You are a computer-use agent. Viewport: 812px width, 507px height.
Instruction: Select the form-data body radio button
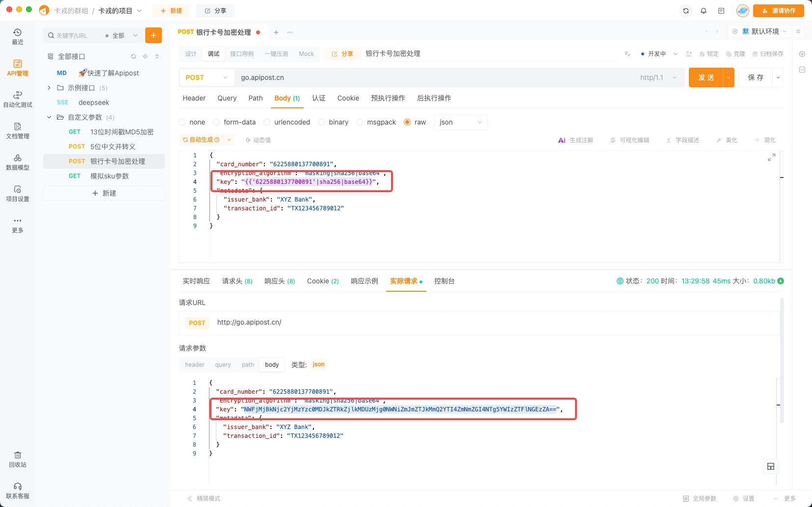[217, 122]
